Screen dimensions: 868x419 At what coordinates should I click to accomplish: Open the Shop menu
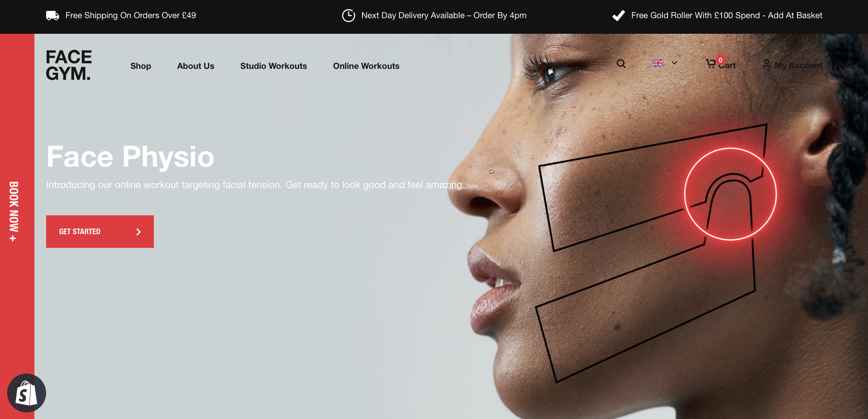click(141, 66)
